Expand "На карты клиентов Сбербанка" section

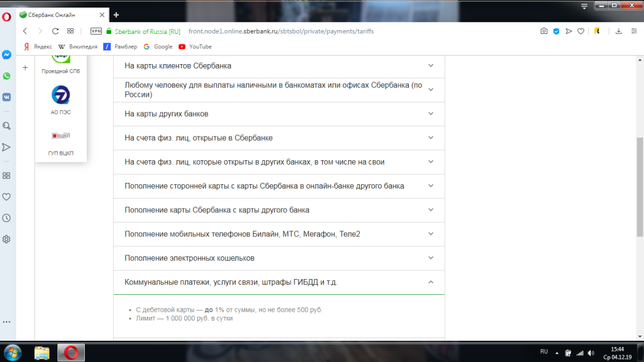[279, 65]
